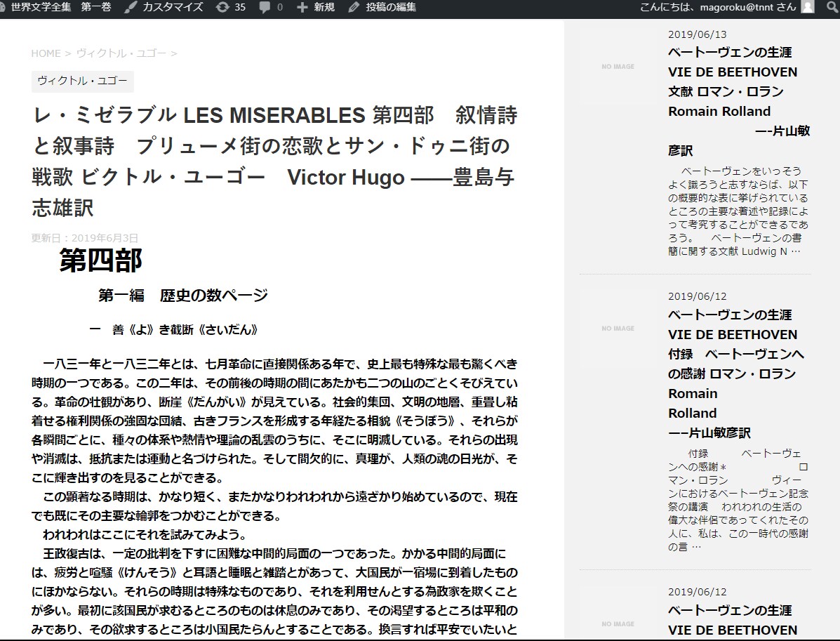Go to HOME breadcrumb link
The width and height of the screenshot is (840, 641).
coord(46,53)
